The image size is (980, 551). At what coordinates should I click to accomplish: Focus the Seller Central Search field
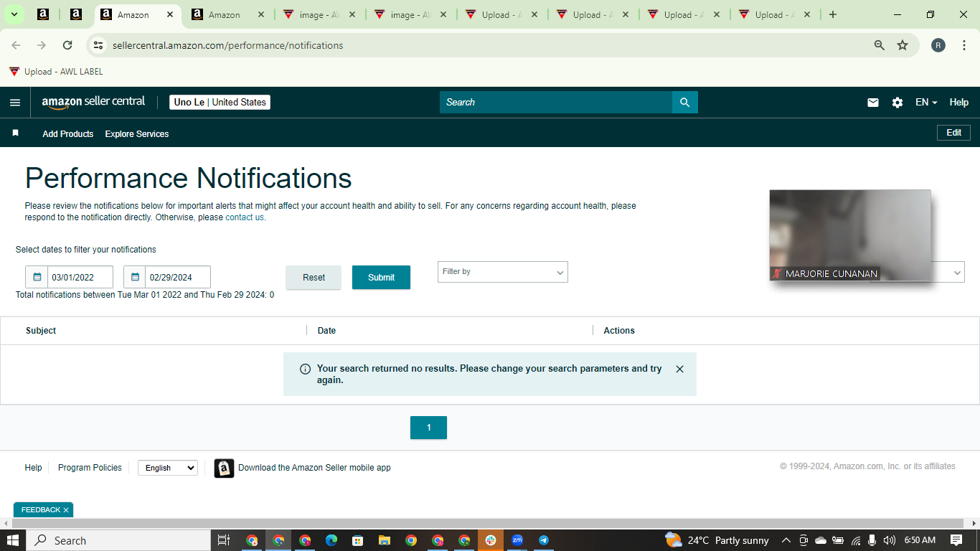[x=556, y=102]
